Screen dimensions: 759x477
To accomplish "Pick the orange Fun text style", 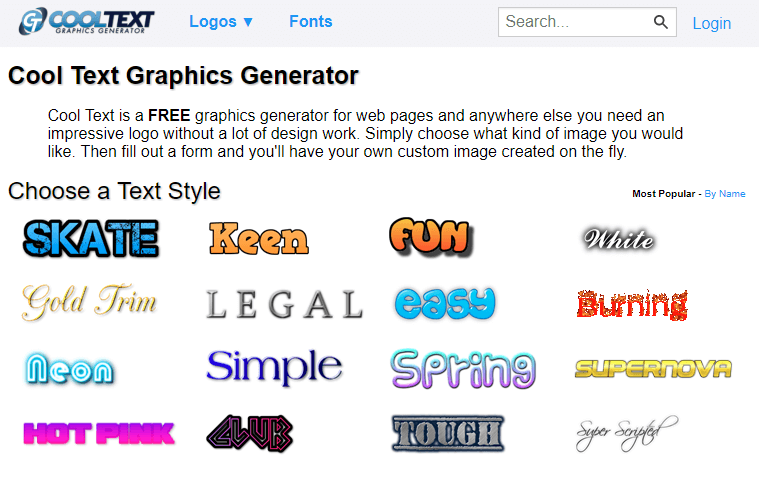I will 430,237.
